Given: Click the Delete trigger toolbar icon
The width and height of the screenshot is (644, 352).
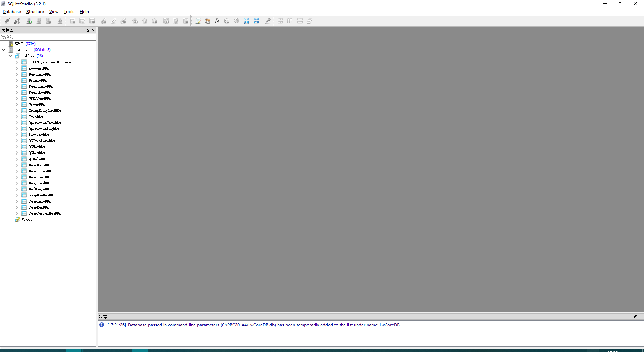Looking at the screenshot, I should click(x=154, y=21).
